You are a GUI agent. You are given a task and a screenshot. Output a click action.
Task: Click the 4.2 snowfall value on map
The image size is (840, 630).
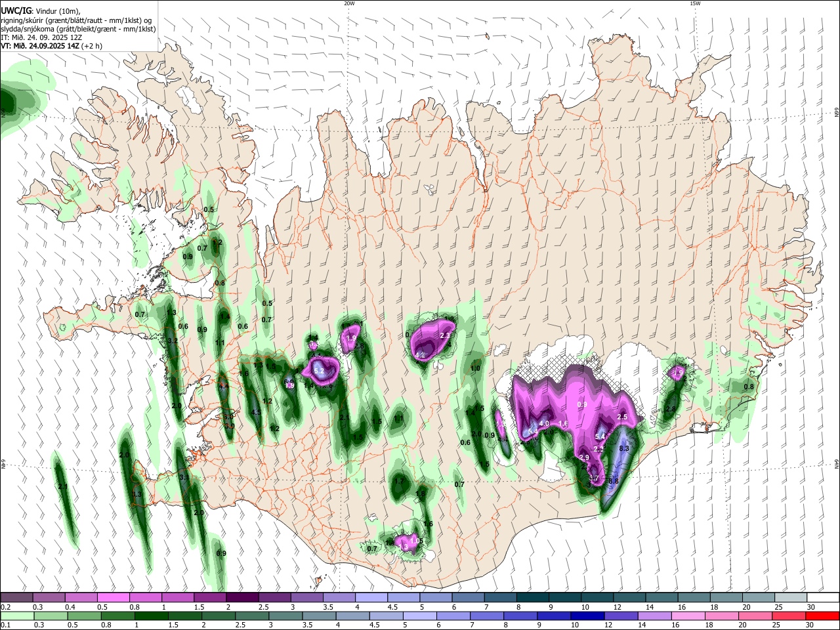(421, 355)
